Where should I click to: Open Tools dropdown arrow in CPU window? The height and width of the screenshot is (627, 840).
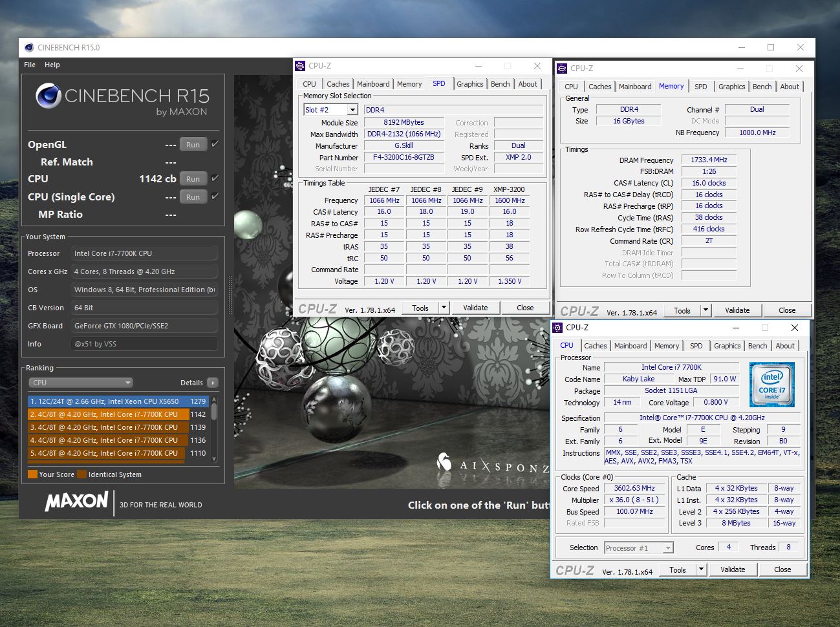pyautogui.click(x=702, y=569)
